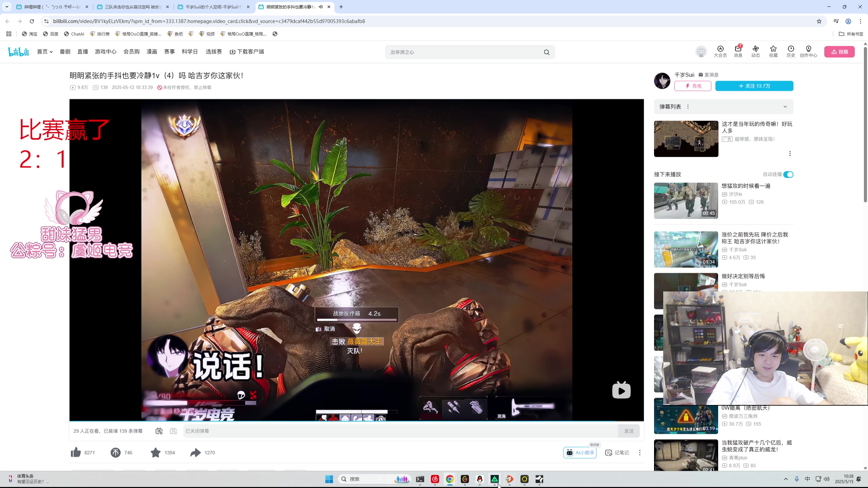This screenshot has width=868, height=488.
Task: Open the 历史 history icon
Action: (791, 52)
